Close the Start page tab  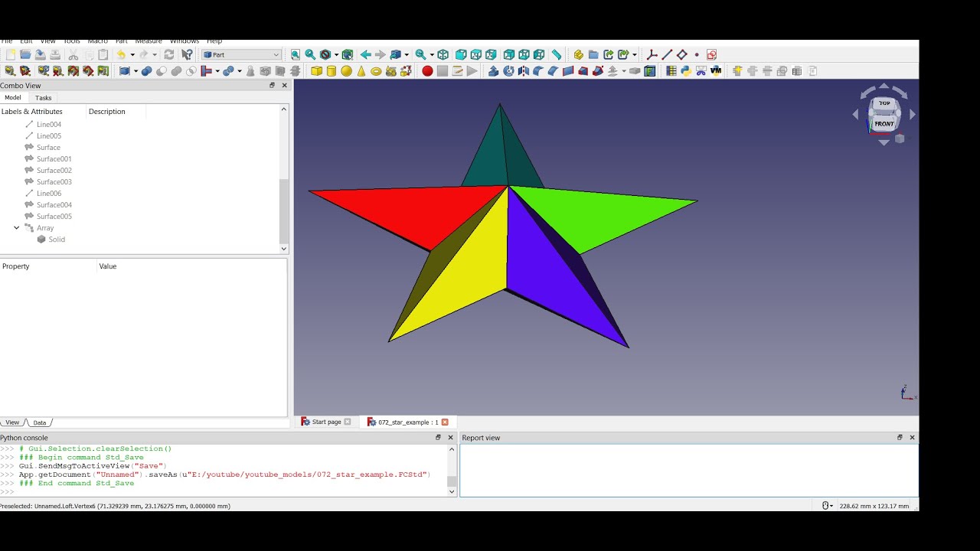[348, 422]
